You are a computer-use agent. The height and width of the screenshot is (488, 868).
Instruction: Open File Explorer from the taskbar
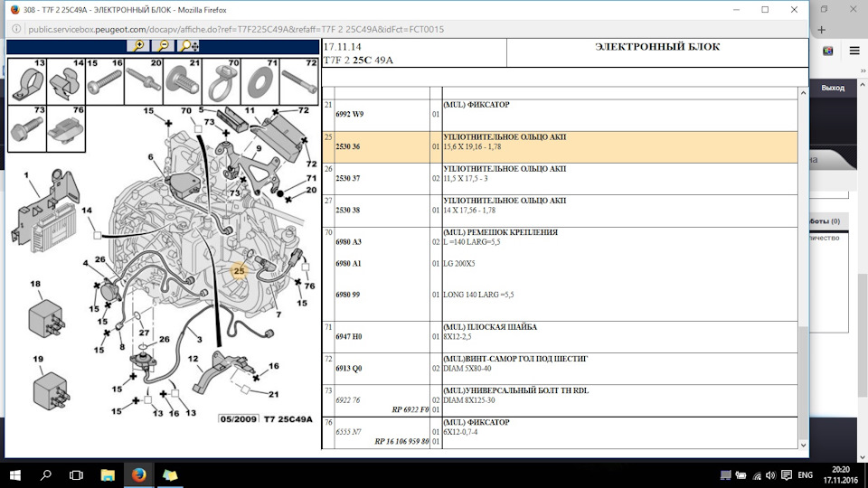pyautogui.click(x=108, y=474)
